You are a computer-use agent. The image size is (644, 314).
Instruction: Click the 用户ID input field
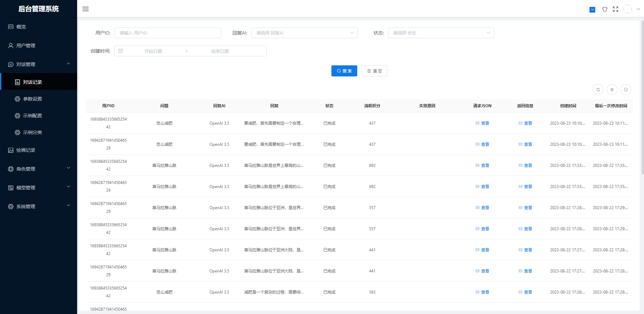(x=167, y=33)
